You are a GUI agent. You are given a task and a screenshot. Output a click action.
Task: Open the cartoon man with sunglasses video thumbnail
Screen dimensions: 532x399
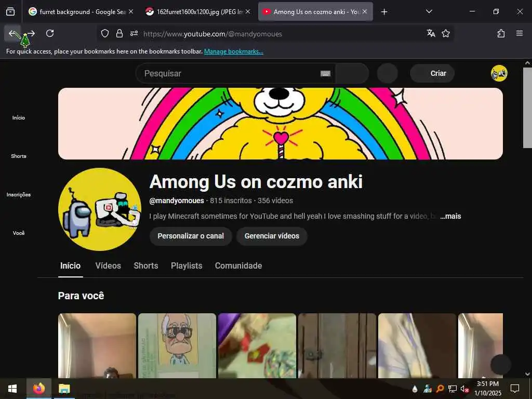pos(177,345)
